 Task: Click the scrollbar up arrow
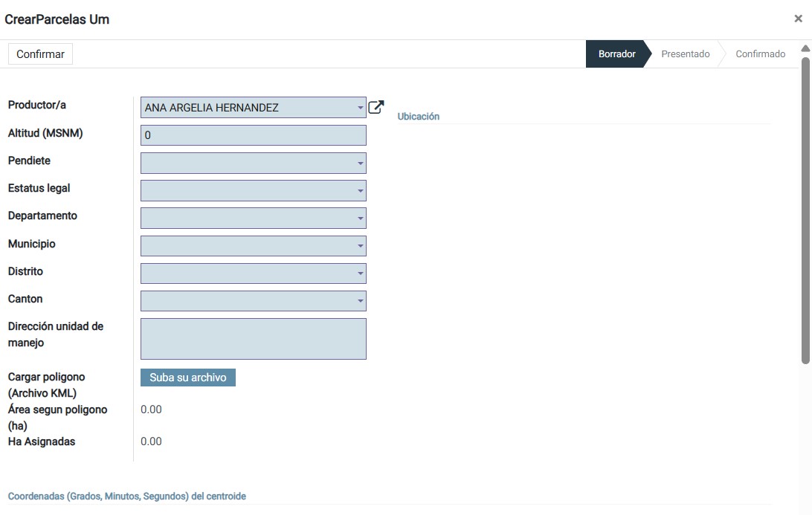point(805,48)
